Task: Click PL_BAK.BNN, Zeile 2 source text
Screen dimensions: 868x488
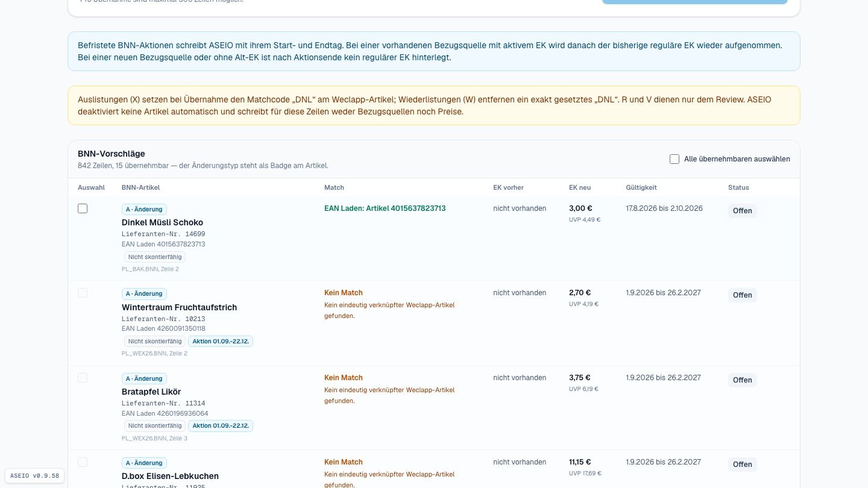Action: pos(150,269)
